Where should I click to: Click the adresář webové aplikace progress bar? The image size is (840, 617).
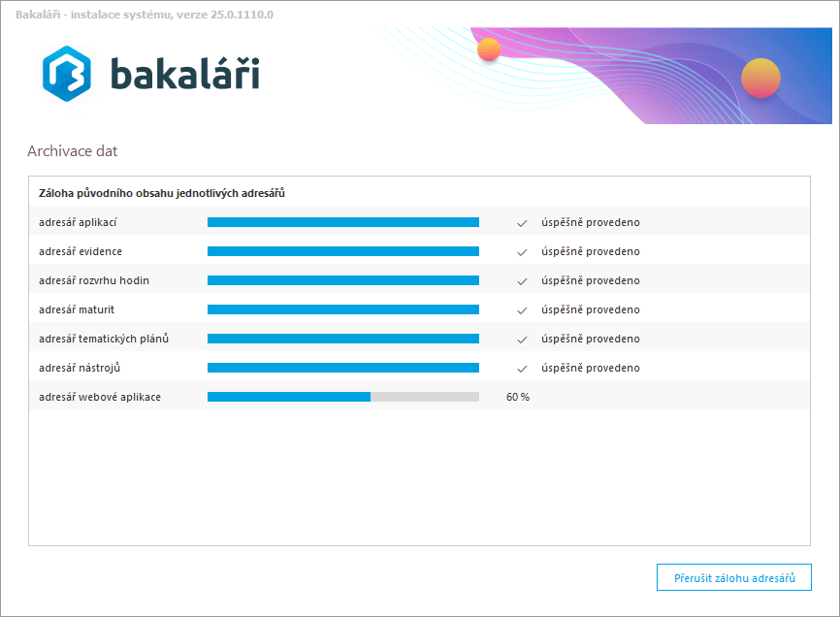[x=342, y=397]
